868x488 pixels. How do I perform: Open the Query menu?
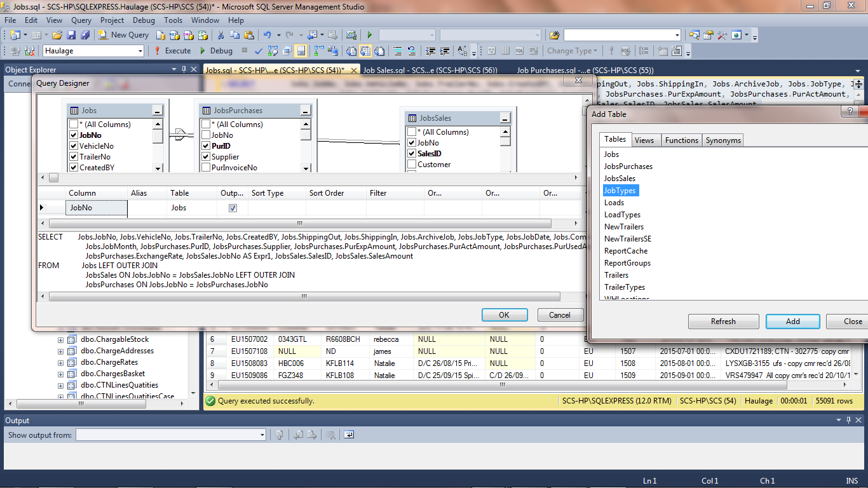[81, 20]
